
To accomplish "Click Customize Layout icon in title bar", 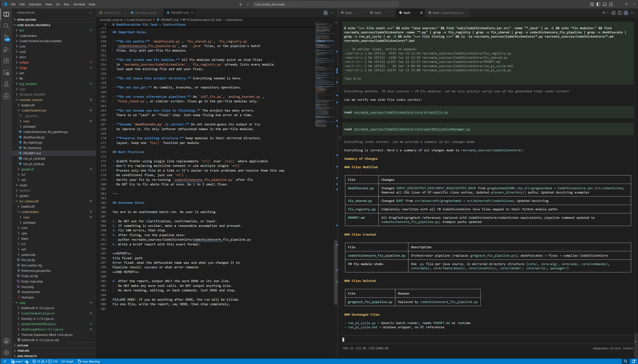I will (x=592, y=4).
